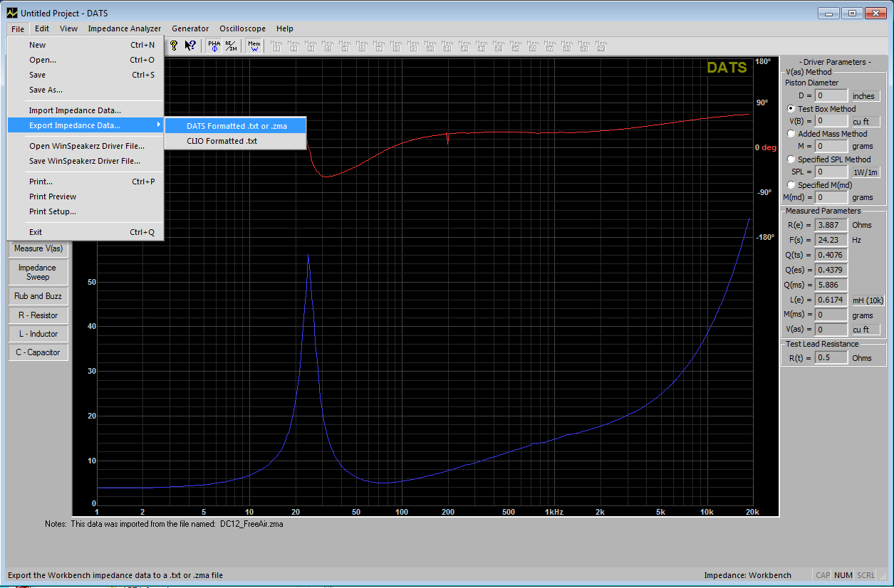The height and width of the screenshot is (588, 894).
Task: Activate the context help arrow icon
Action: [190, 46]
